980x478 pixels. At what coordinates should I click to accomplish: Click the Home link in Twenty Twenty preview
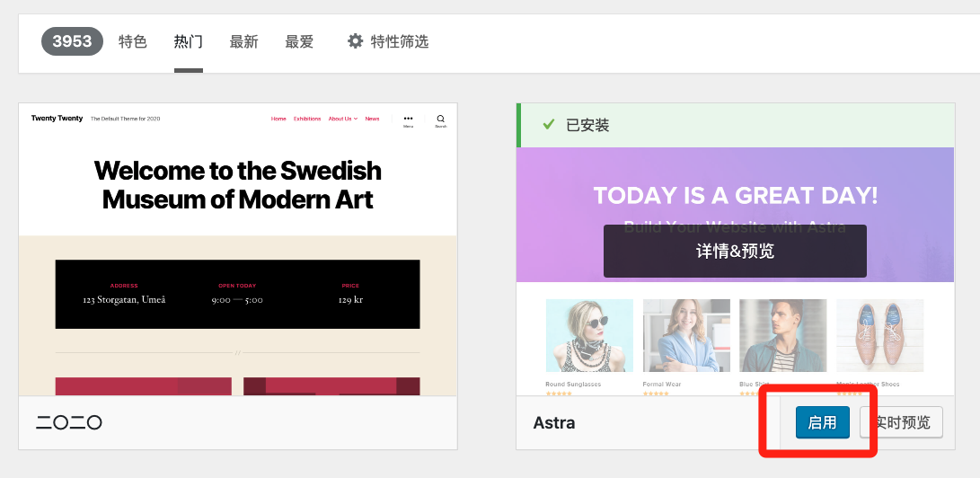click(x=278, y=119)
